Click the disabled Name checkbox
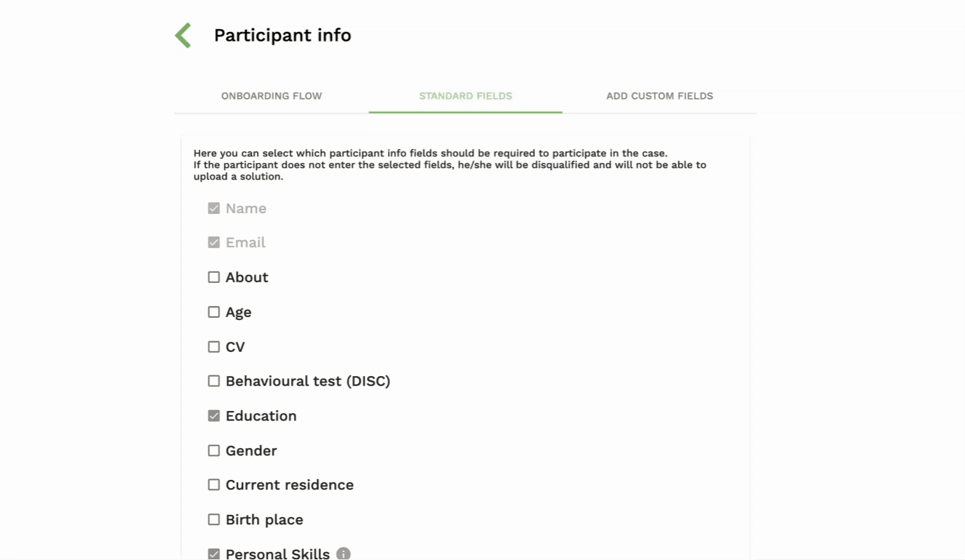This screenshot has width=965, height=560. (x=214, y=209)
